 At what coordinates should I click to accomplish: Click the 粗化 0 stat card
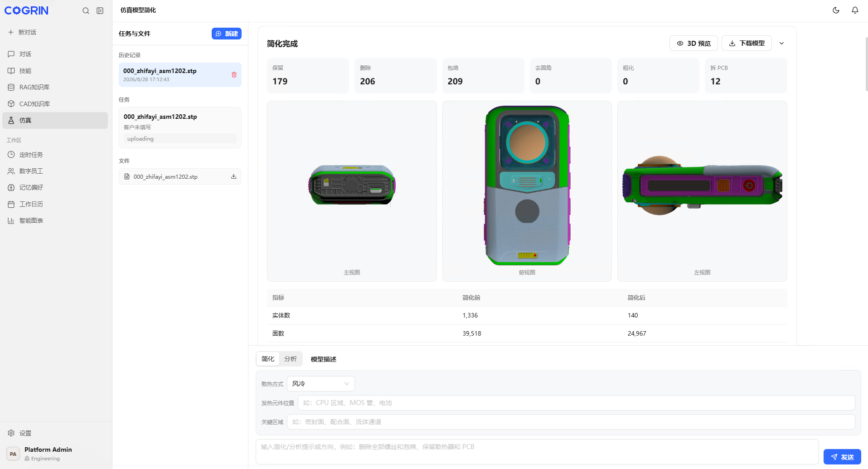658,75
